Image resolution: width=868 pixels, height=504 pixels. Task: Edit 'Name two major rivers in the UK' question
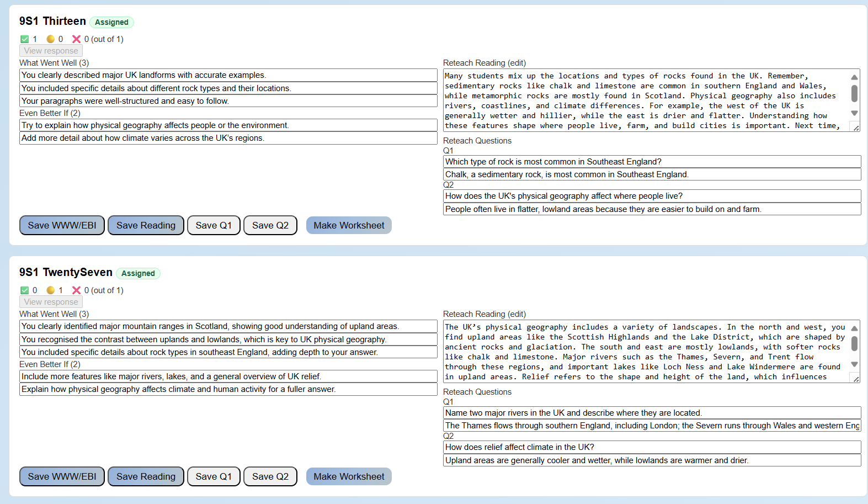click(652, 413)
